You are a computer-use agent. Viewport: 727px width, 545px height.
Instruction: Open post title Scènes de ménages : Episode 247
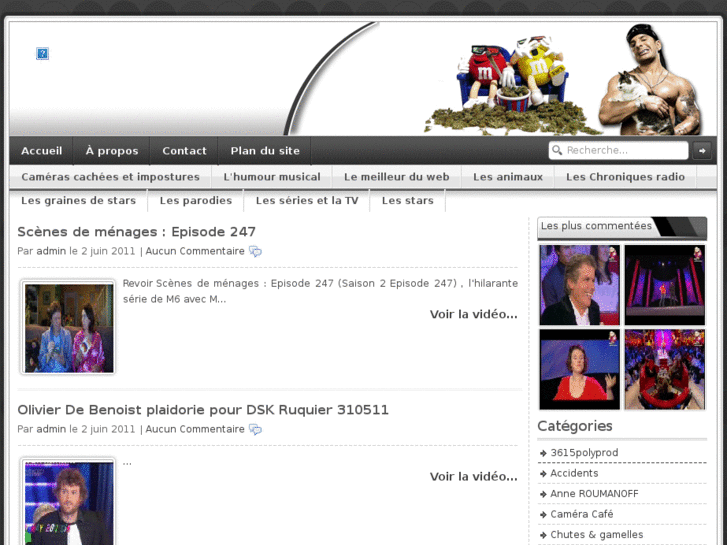click(136, 231)
